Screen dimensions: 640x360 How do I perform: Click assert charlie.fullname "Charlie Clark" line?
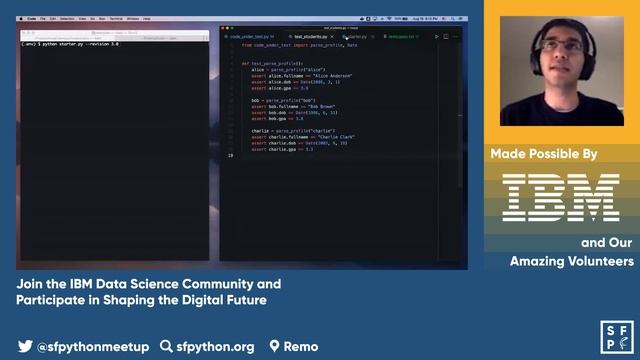pyautogui.click(x=303, y=137)
